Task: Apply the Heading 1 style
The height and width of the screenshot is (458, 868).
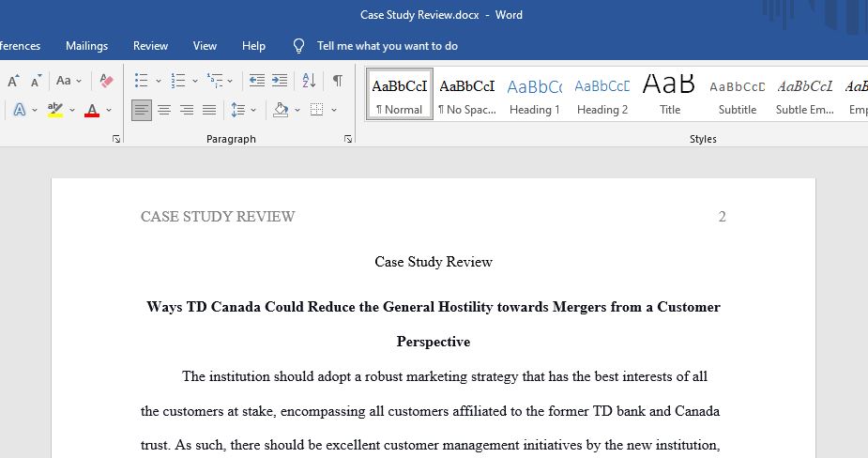Action: point(535,95)
